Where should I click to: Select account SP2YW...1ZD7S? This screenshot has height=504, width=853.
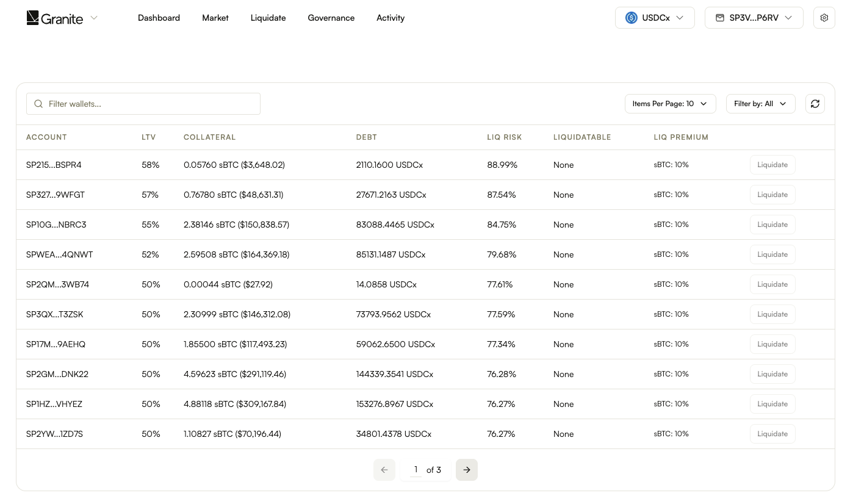54,434
